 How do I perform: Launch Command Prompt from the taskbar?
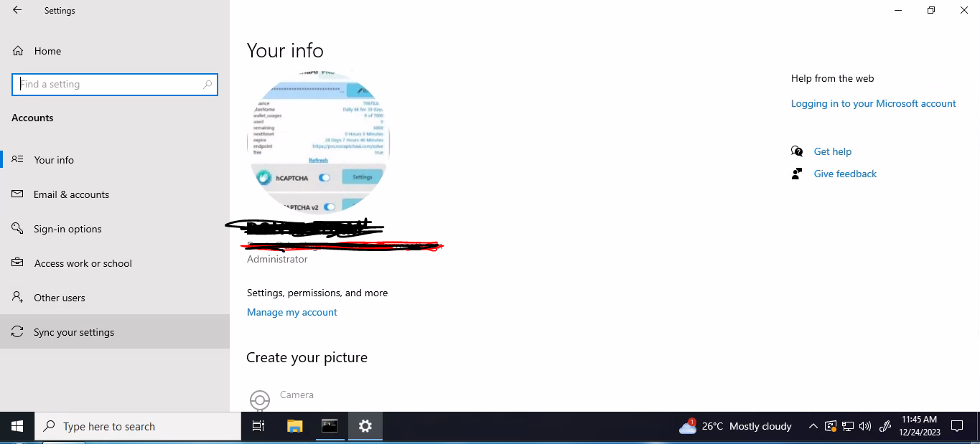(x=330, y=425)
